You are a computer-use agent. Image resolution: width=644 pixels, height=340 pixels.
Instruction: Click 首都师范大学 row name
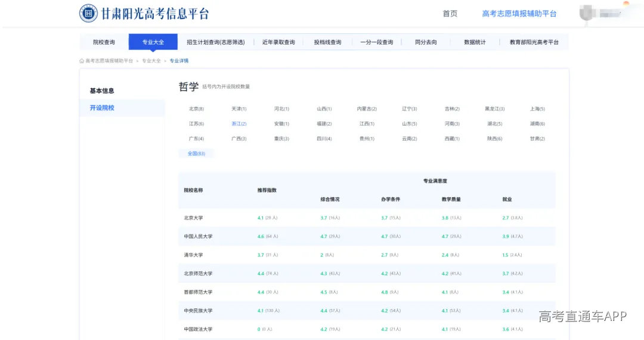pyautogui.click(x=198, y=292)
